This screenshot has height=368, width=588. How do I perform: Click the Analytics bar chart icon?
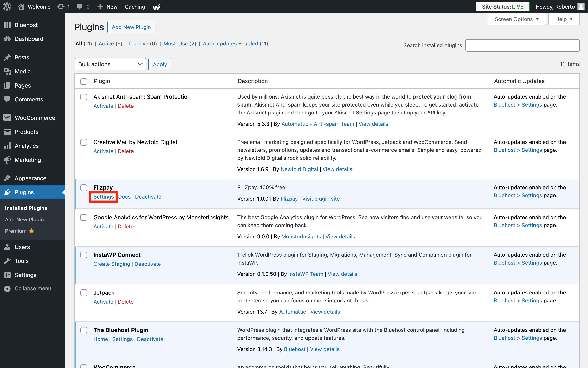point(7,146)
